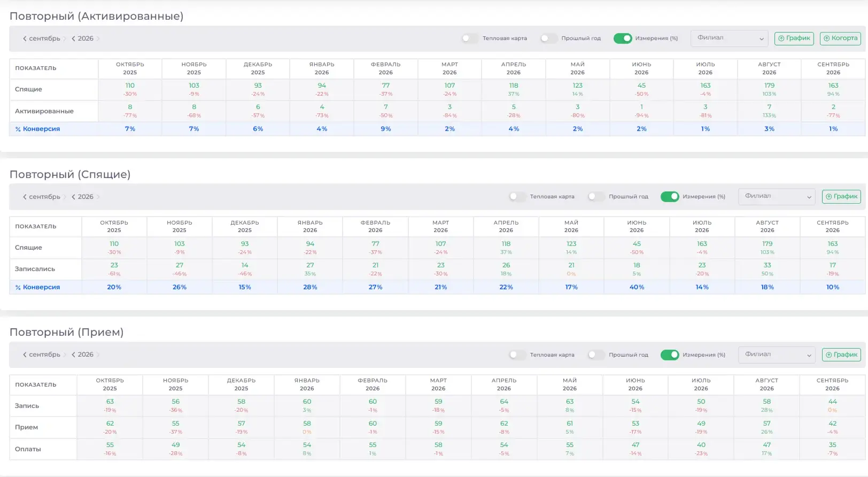Open Филиал dropdown in Повторный (Активированные)
This screenshot has width=868, height=477.
(730, 38)
